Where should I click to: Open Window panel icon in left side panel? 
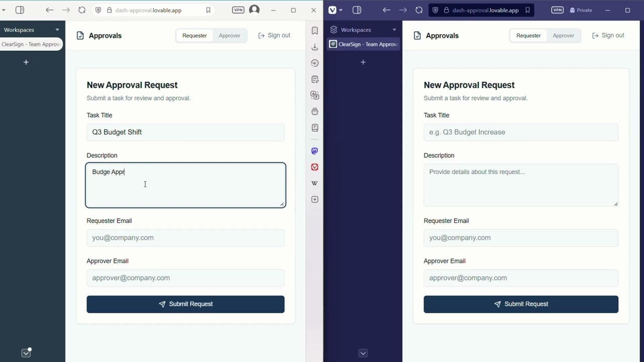315,111
